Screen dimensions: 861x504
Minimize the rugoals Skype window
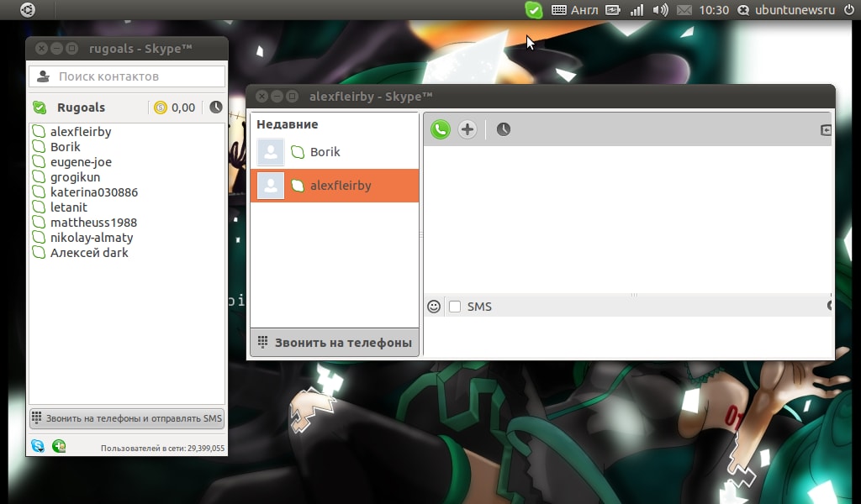[56, 48]
